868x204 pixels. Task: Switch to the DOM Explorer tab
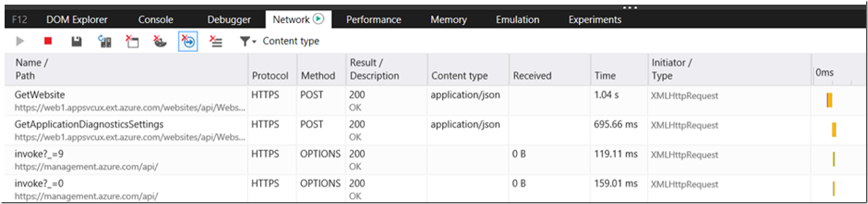coord(77,20)
